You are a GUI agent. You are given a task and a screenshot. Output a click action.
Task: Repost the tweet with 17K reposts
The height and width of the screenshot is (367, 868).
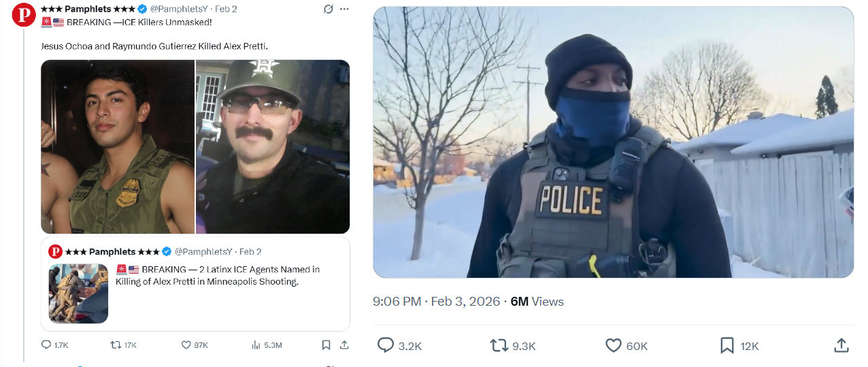coord(116,345)
